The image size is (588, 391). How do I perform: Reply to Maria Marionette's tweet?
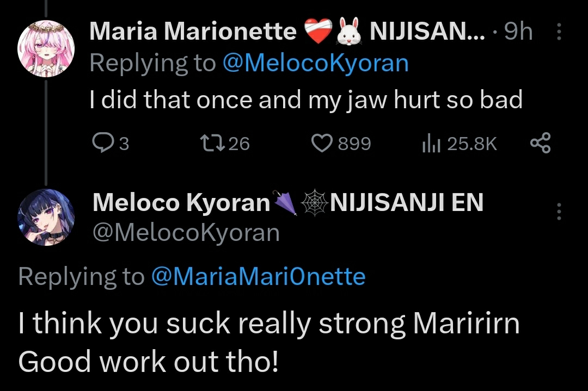[x=102, y=143]
